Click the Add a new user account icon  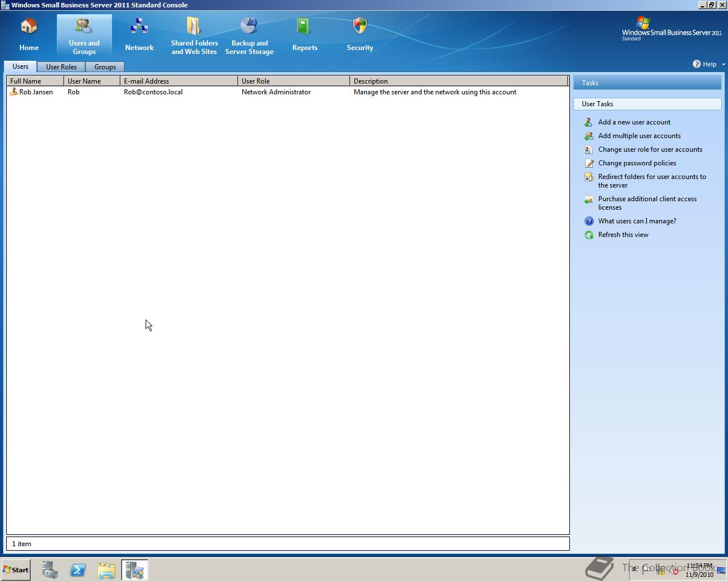click(589, 122)
